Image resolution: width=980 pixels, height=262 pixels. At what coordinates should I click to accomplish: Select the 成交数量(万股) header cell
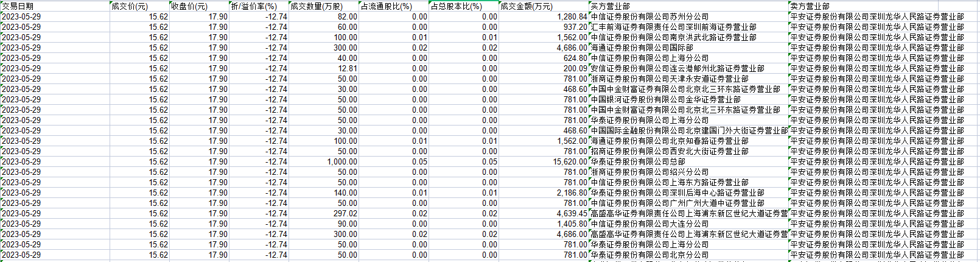coord(323,6)
